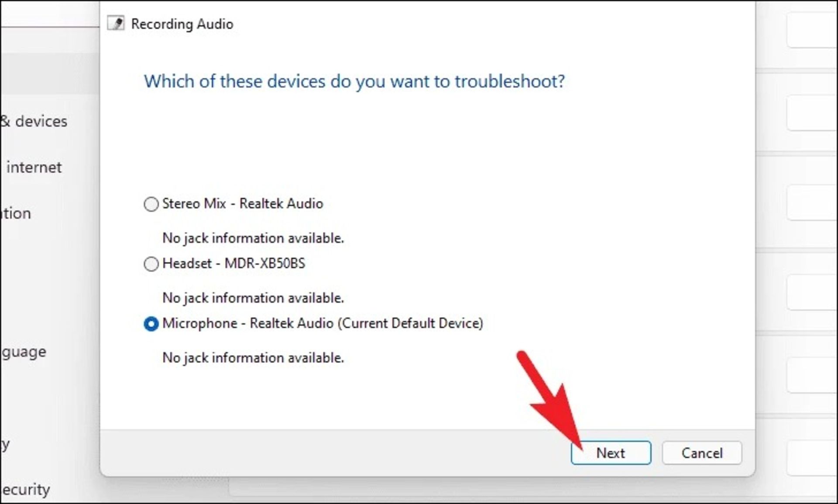The height and width of the screenshot is (504, 838).
Task: Click the jack information text under Headset
Action: point(253,298)
